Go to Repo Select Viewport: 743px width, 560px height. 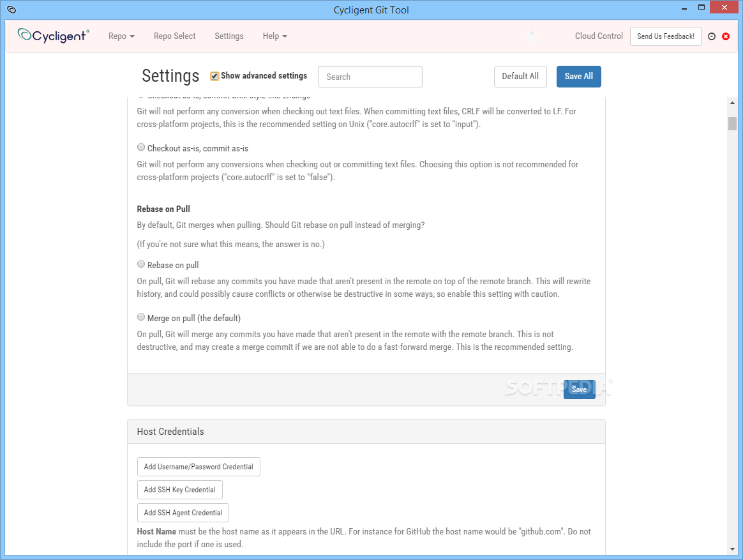tap(174, 36)
